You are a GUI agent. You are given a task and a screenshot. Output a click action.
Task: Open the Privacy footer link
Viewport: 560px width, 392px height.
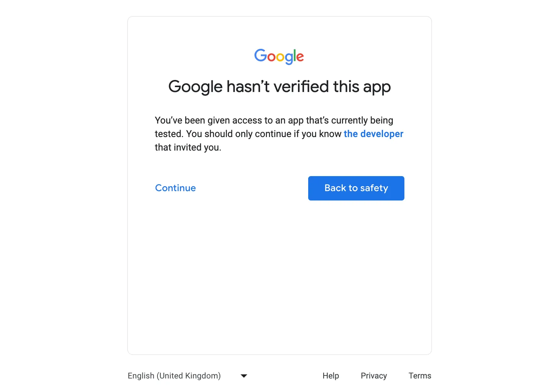(374, 376)
